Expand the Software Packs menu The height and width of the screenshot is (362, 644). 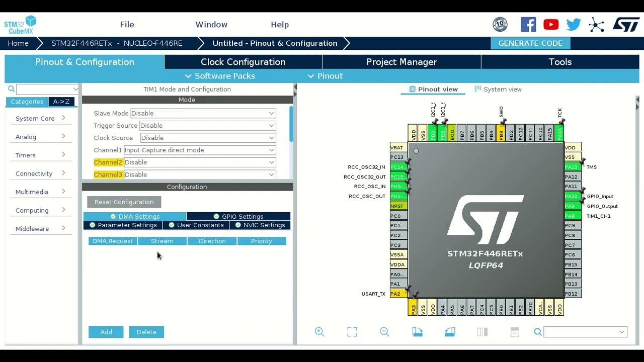pos(220,76)
